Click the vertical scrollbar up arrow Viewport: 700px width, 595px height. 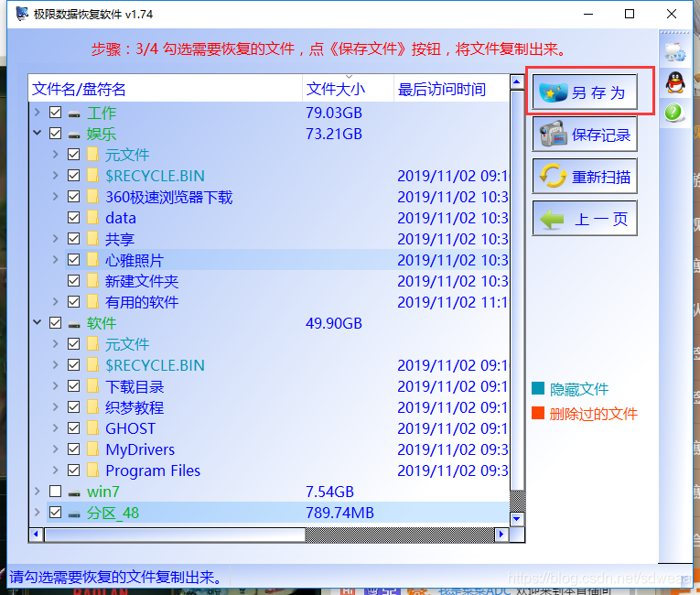click(517, 82)
